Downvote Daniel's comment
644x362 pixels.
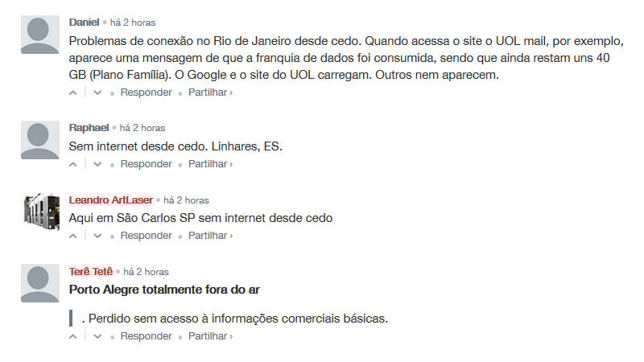pos(97,93)
